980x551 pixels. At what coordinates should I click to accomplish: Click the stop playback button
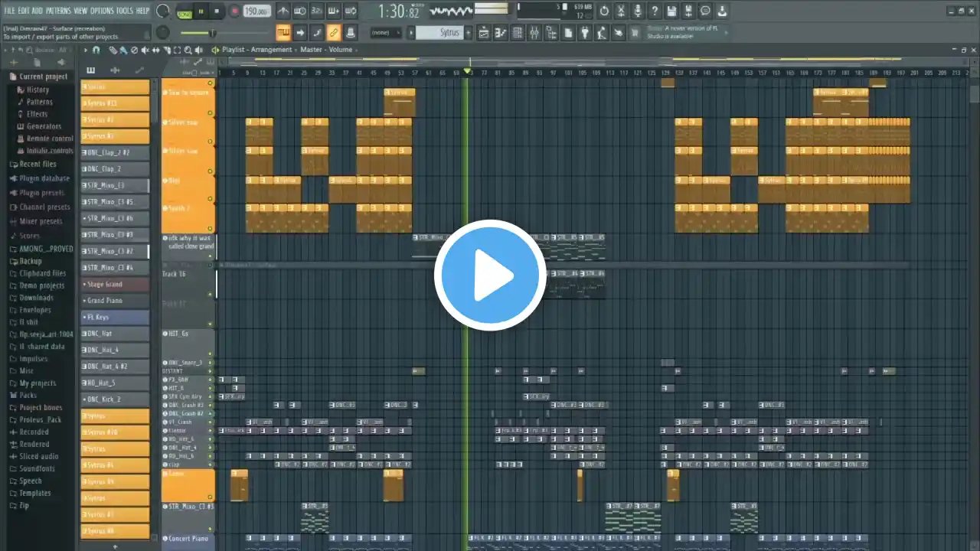point(217,11)
